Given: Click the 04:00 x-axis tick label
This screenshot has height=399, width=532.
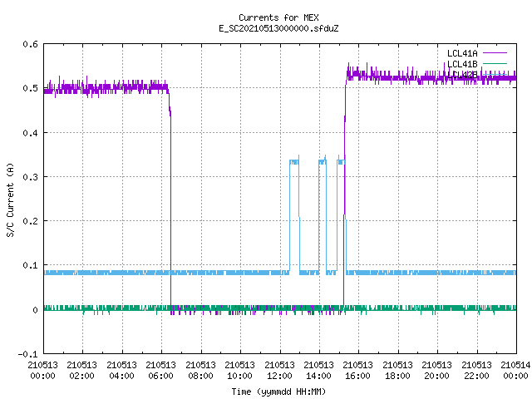Looking at the screenshot, I should point(121,376).
